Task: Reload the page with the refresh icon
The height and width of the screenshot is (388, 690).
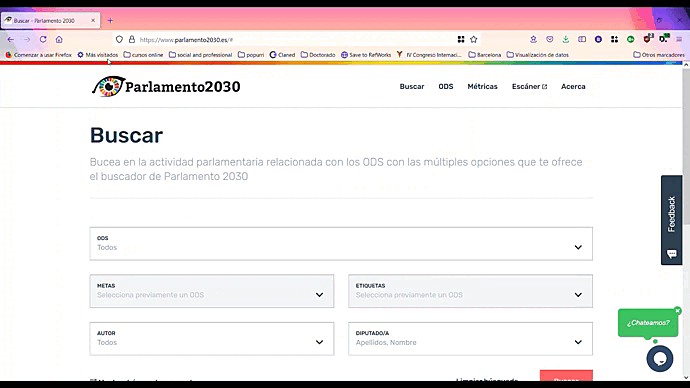Action: (43, 39)
